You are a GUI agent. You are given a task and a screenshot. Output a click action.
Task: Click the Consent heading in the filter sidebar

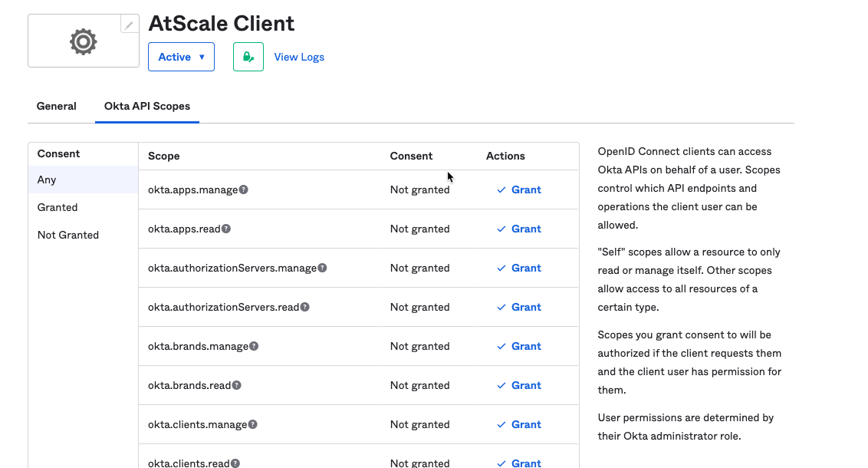pyautogui.click(x=58, y=153)
